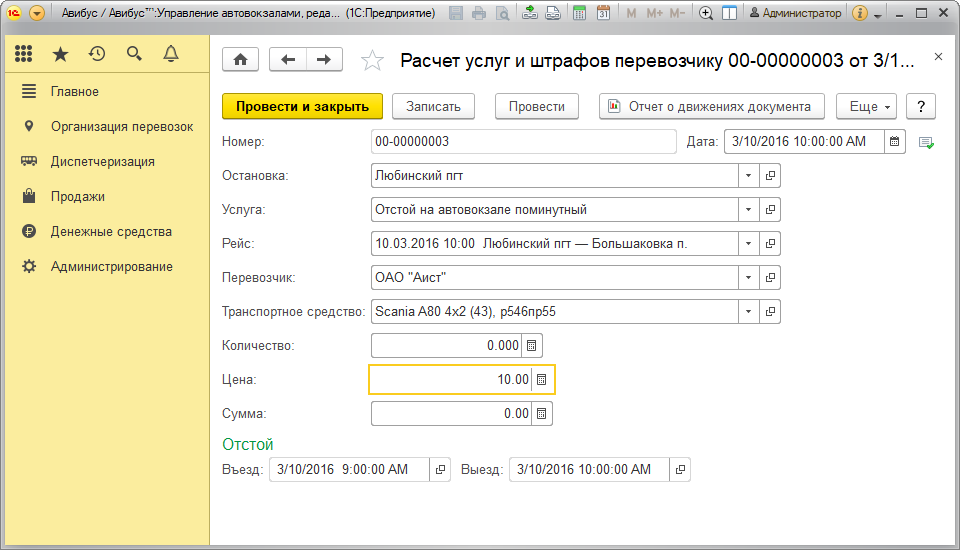Click the search magnifier in the sidebar
This screenshot has width=960, height=550.
tap(134, 54)
